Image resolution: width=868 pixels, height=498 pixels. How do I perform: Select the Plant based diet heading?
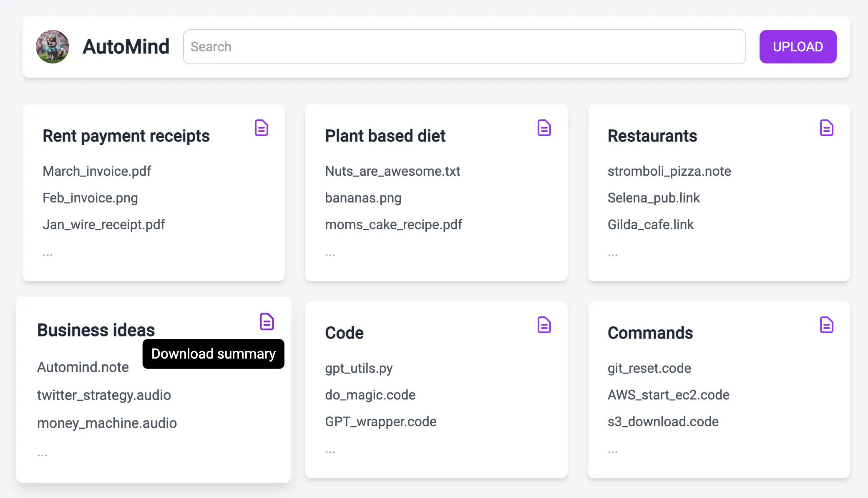[x=385, y=136]
